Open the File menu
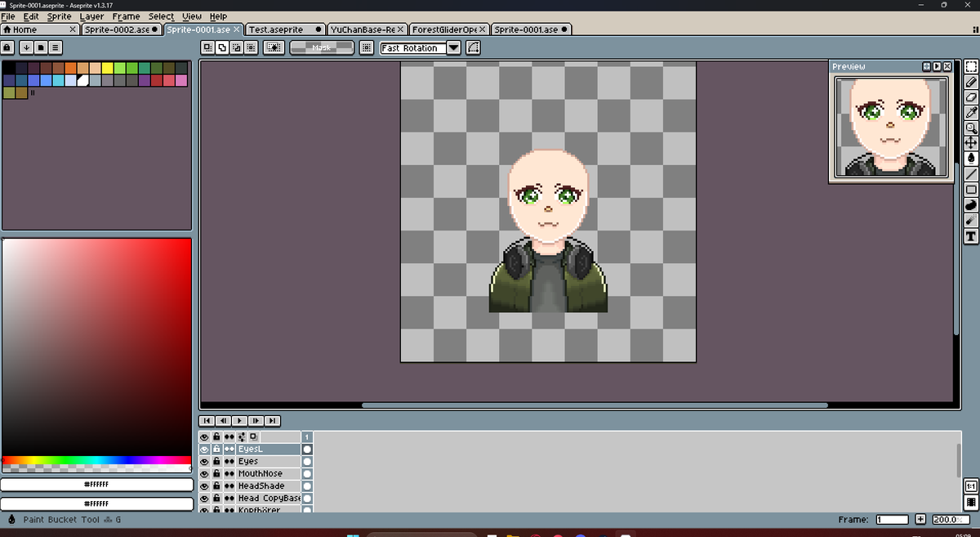The image size is (980, 537). pos(9,16)
